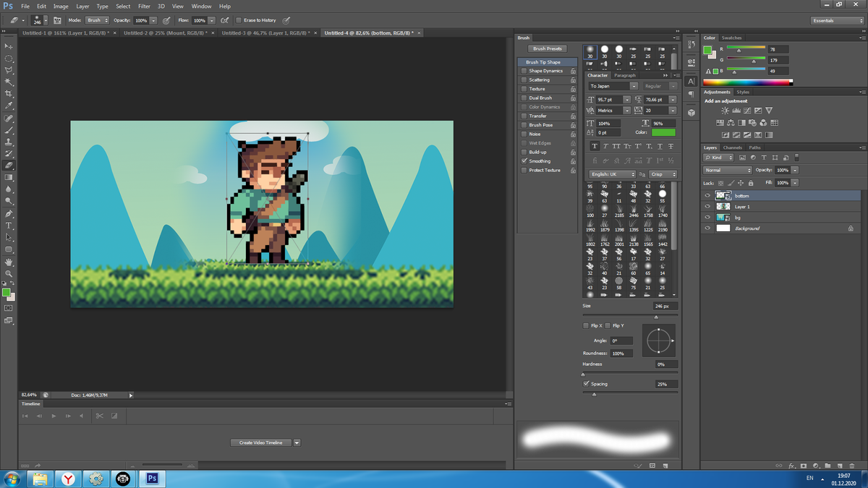Enable the Dual Brush checkbox
The width and height of the screenshot is (868, 488).
click(524, 98)
